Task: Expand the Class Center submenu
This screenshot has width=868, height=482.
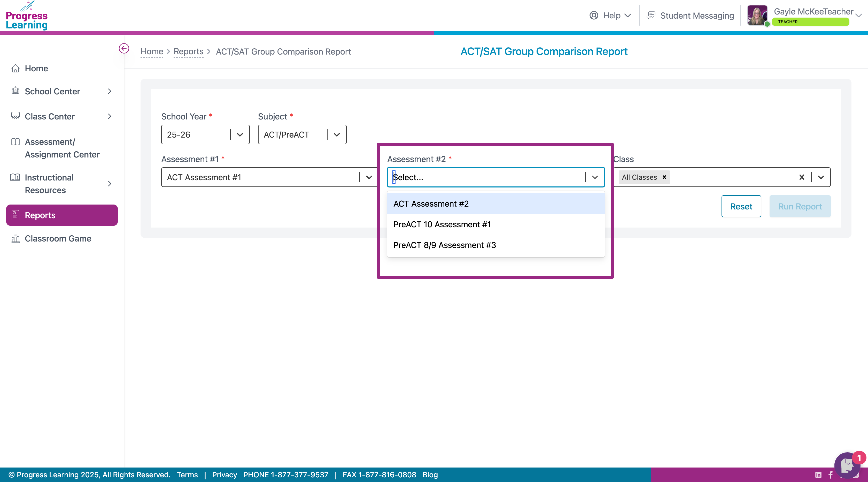Action: (110, 116)
